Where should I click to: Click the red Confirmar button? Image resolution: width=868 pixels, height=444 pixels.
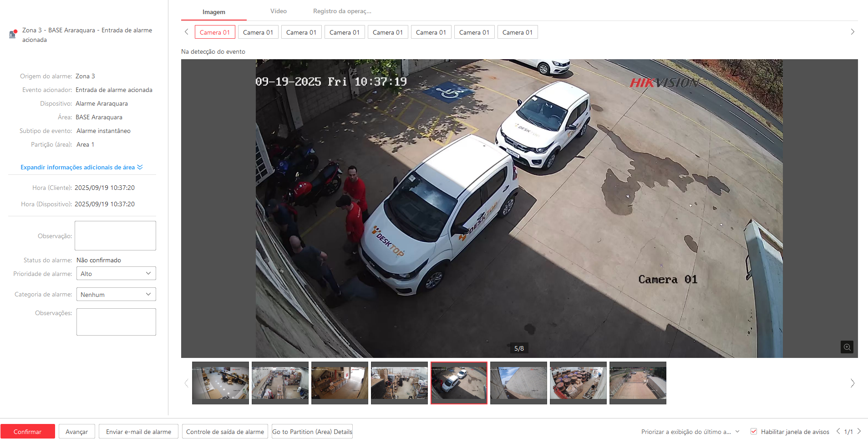pos(28,432)
